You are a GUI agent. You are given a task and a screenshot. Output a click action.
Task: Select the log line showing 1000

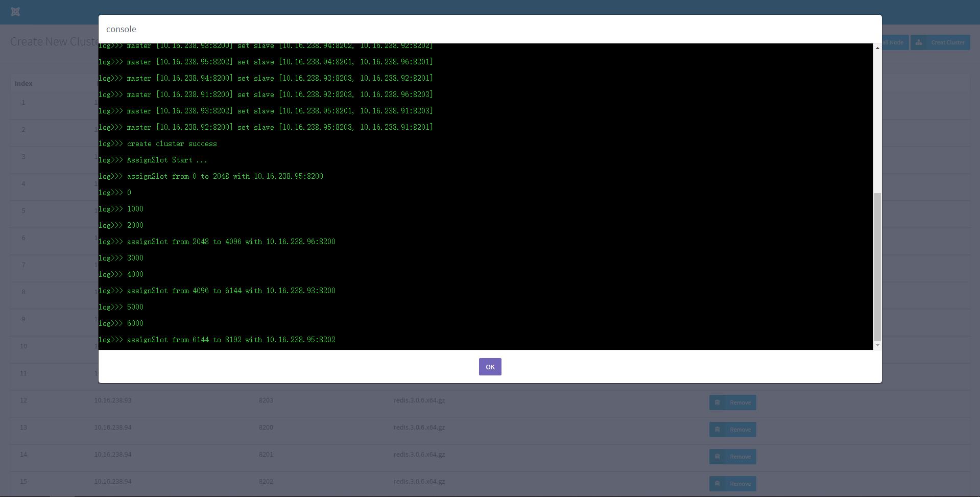[x=121, y=209]
